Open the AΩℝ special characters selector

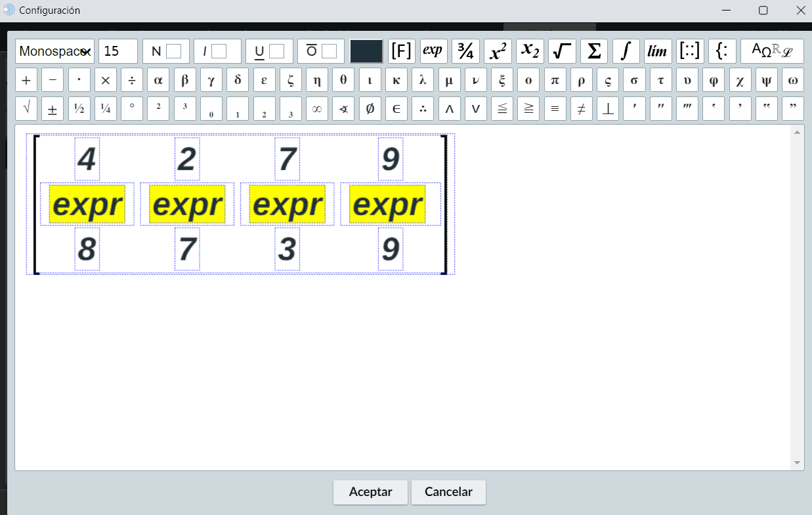pos(772,51)
